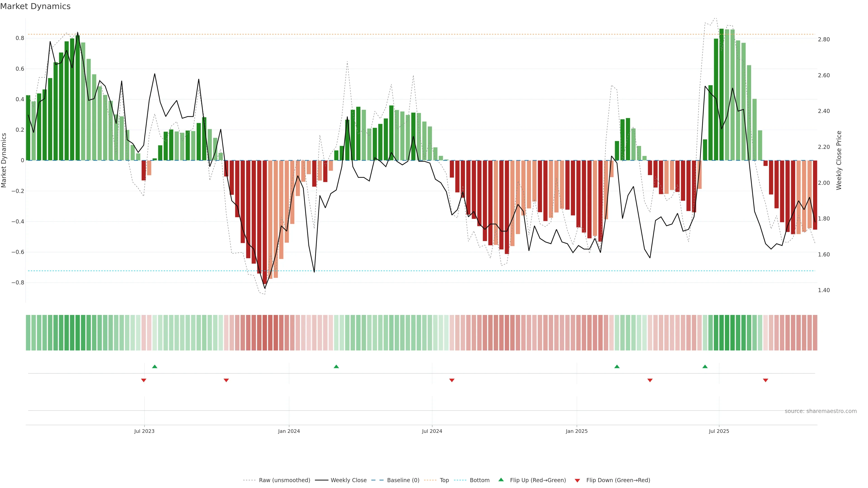Toggle the Baseline (0) legend entry

(x=403, y=480)
